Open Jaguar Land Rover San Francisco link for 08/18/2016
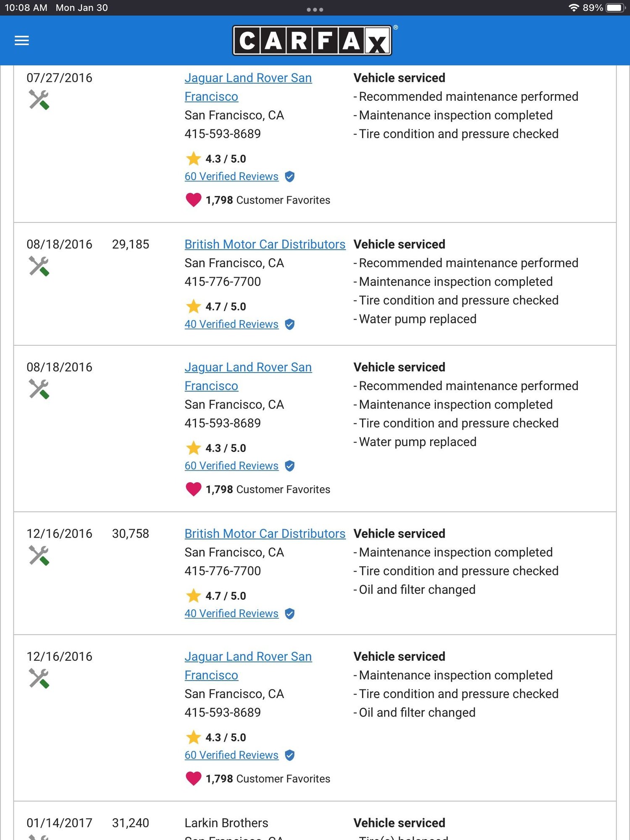630x840 pixels. click(x=248, y=376)
